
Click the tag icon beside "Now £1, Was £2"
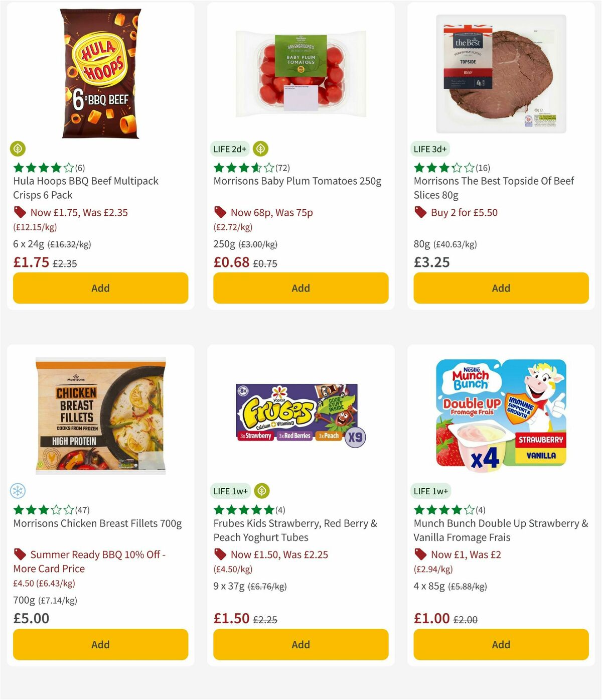421,554
